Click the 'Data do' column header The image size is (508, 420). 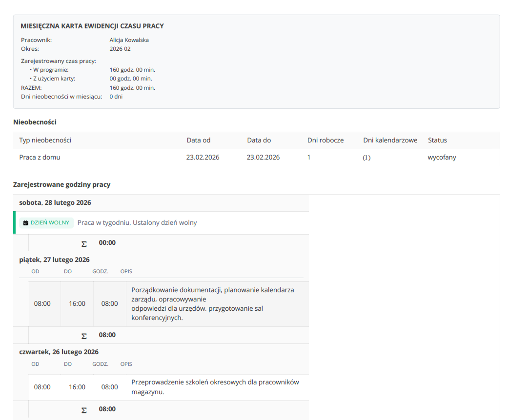(259, 140)
